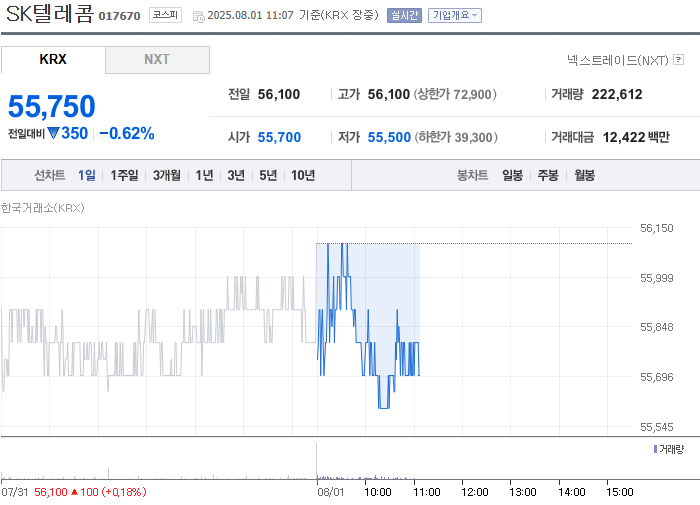Click the change rate -0.62%

(x=127, y=133)
